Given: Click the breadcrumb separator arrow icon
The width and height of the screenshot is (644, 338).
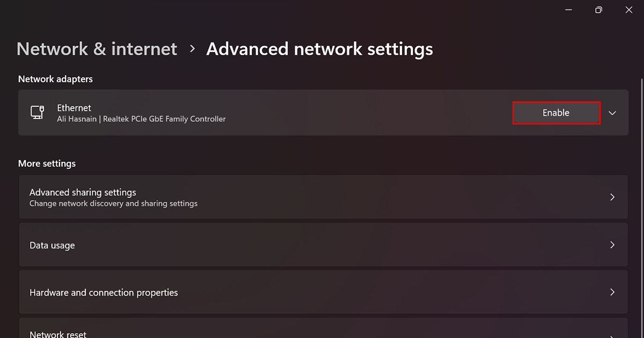Looking at the screenshot, I should (x=192, y=49).
